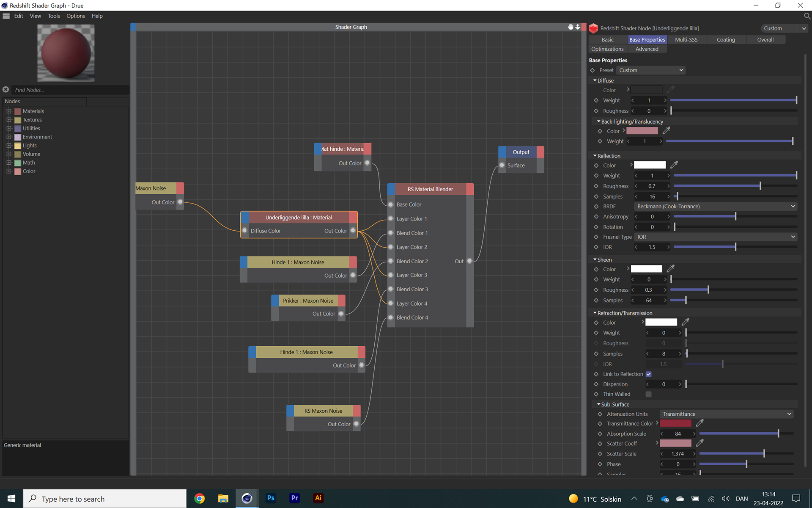Toggle keyframe diamond for Preset

tap(592, 70)
